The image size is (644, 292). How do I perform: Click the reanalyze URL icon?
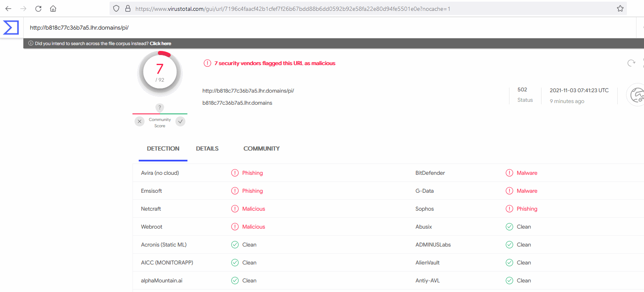click(x=632, y=63)
